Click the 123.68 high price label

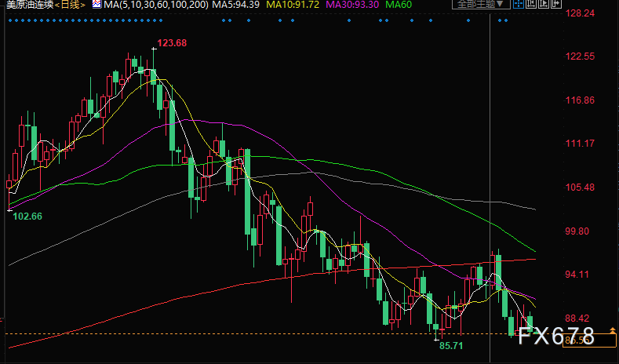pyautogui.click(x=172, y=43)
